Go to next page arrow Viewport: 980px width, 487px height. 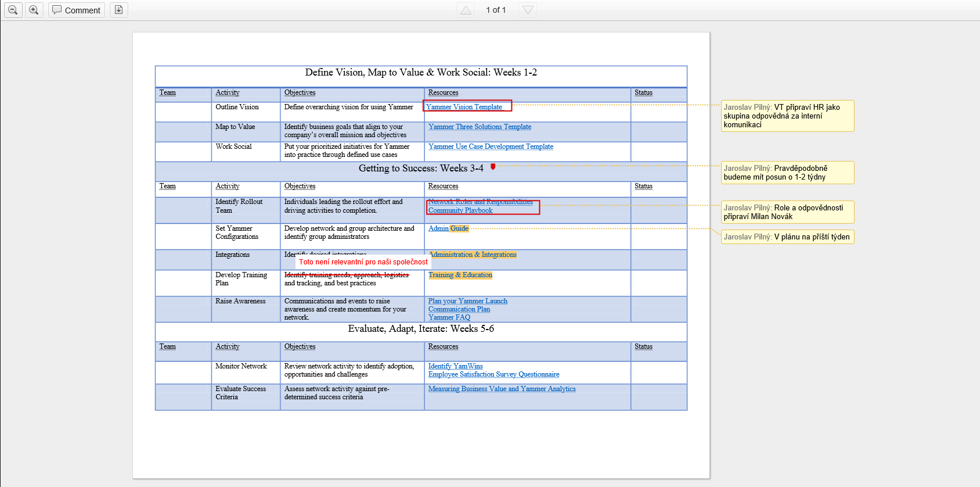(x=527, y=10)
